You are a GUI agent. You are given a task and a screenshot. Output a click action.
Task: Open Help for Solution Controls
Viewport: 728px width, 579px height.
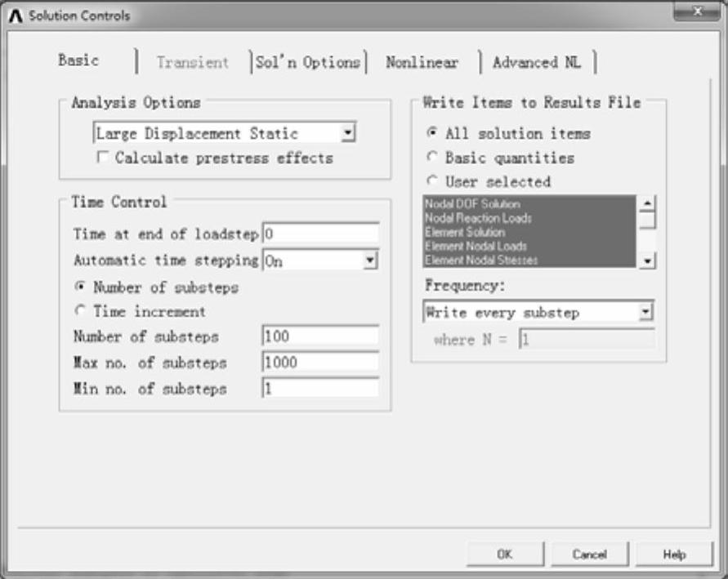674,554
